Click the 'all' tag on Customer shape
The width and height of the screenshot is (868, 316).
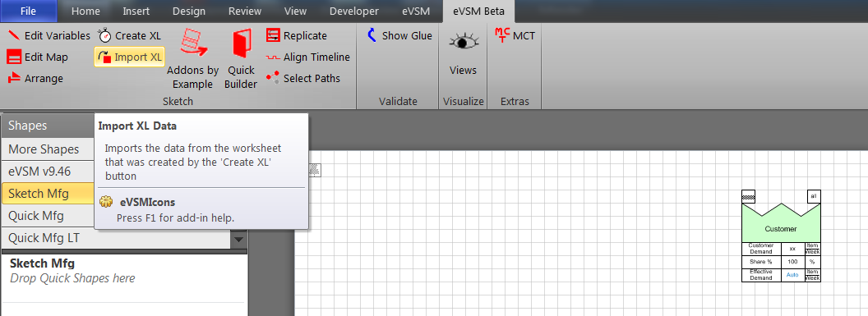[x=814, y=196]
